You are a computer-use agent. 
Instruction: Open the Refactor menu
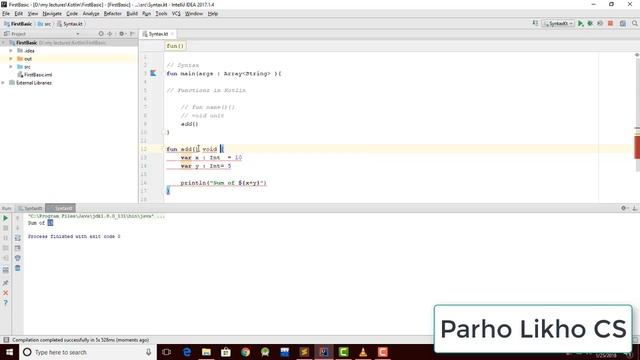point(112,13)
